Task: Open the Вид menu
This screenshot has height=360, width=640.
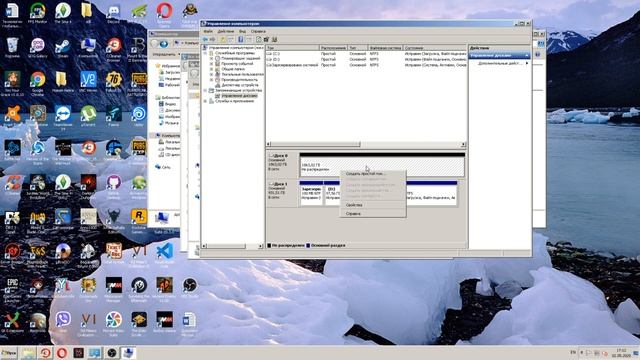Action: coord(242,31)
